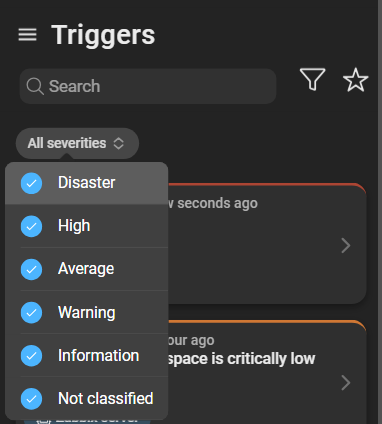Uncheck the Disaster severity checkmark
The width and height of the screenshot is (382, 424).
click(31, 183)
